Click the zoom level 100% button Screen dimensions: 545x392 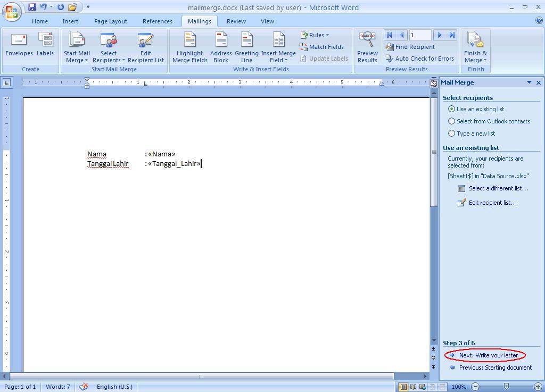[x=458, y=387]
